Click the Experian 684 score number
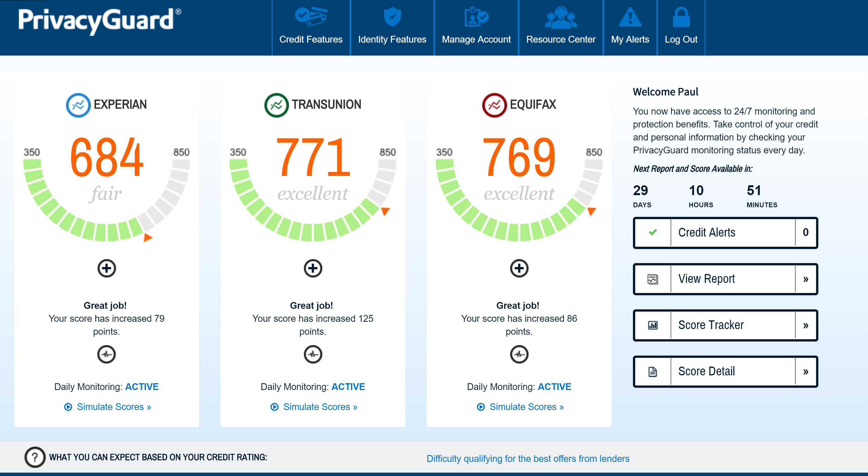The height and width of the screenshot is (476, 868). coord(106,157)
